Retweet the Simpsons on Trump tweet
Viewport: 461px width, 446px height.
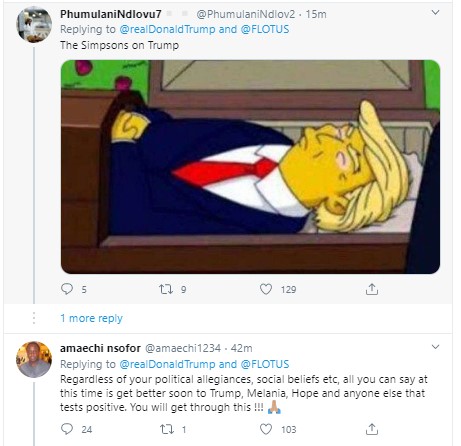click(166, 289)
